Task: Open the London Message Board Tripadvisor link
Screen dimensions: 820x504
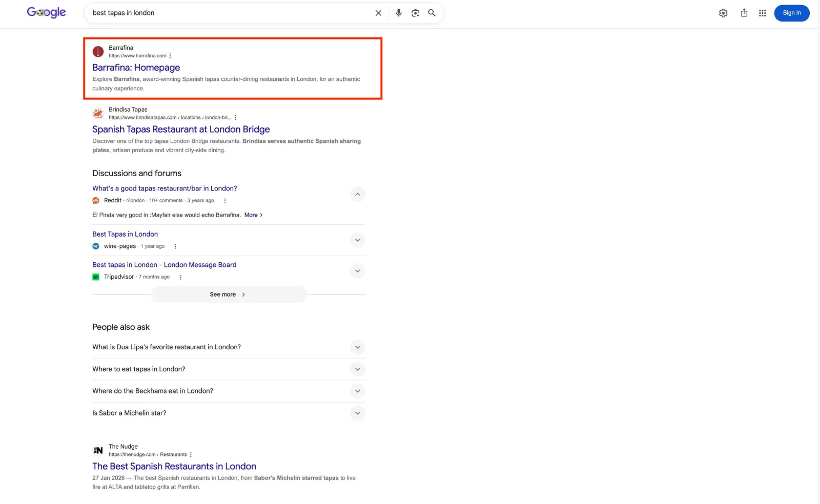Action: 165,265
